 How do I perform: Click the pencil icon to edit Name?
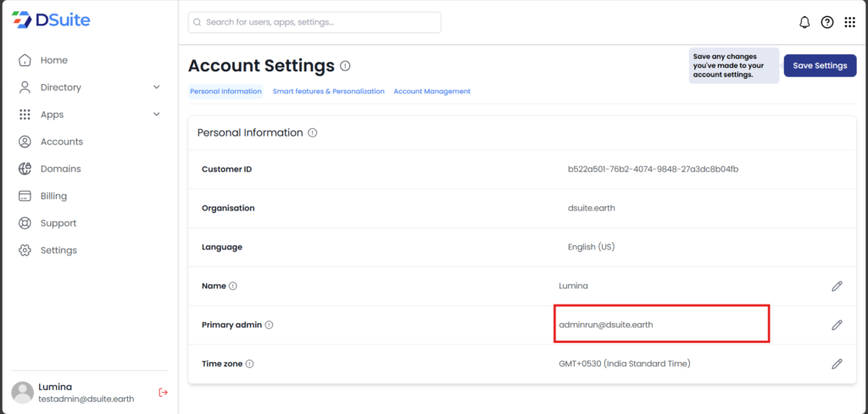coord(837,286)
